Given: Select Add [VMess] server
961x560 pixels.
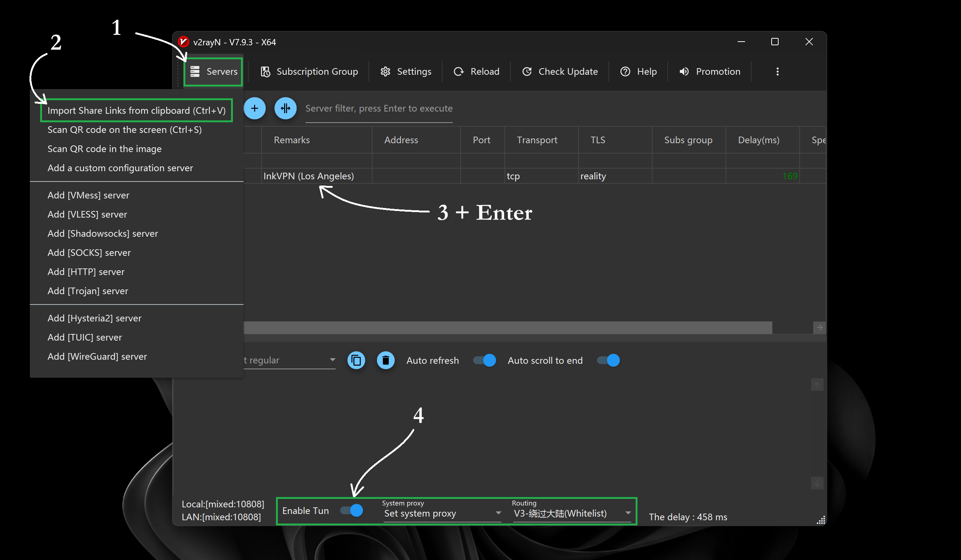Looking at the screenshot, I should coord(137,196).
